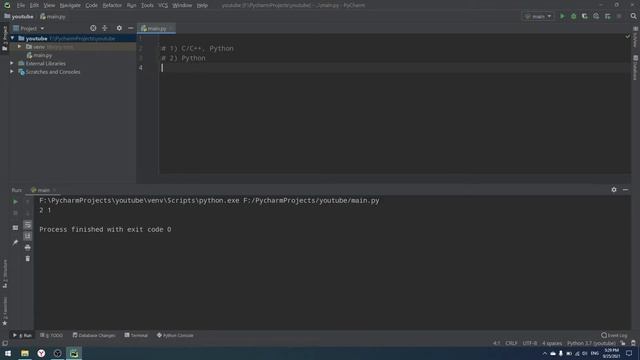
Task: Open the File menu
Action: [21, 5]
